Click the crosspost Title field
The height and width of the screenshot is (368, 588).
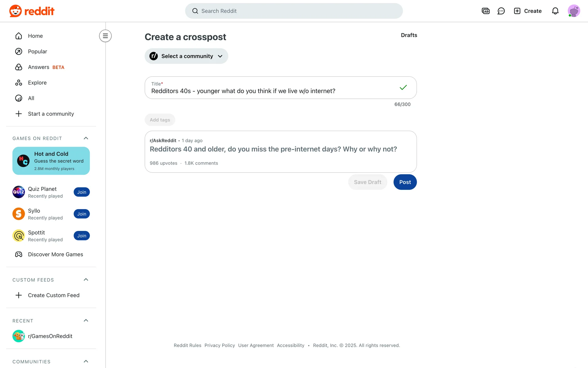[x=273, y=91]
